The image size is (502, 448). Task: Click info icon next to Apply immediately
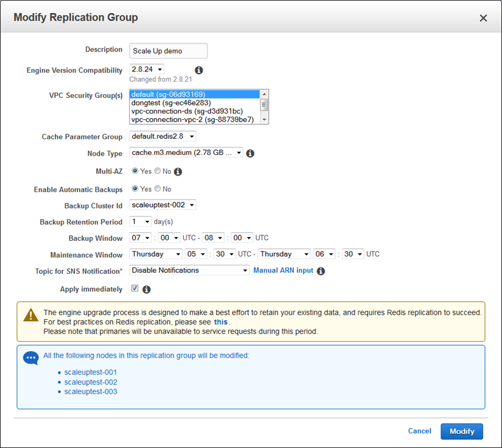pos(147,289)
